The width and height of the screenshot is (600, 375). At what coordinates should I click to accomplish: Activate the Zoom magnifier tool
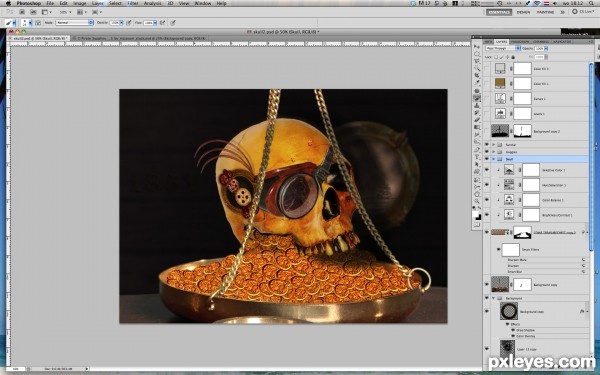click(x=477, y=201)
